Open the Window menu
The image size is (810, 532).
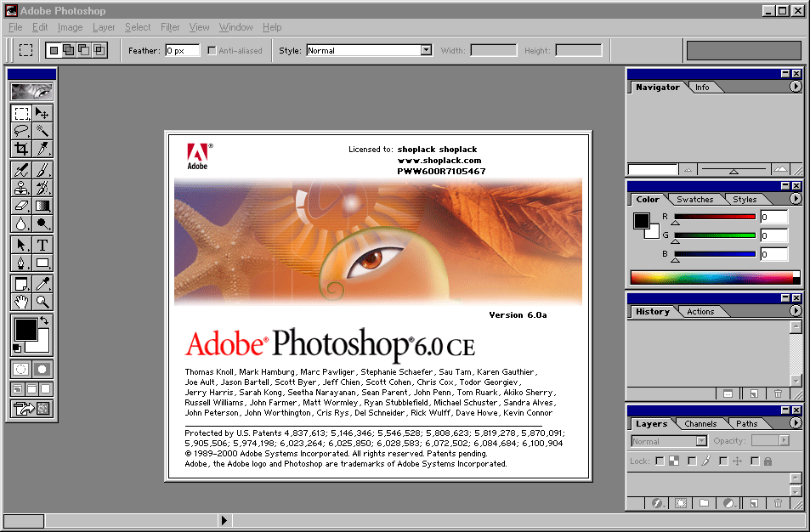coord(235,27)
